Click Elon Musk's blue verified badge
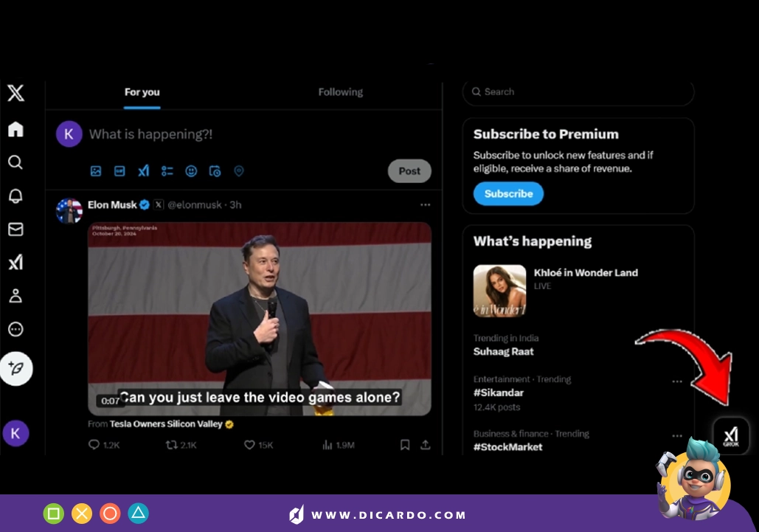759x532 pixels. tap(145, 205)
